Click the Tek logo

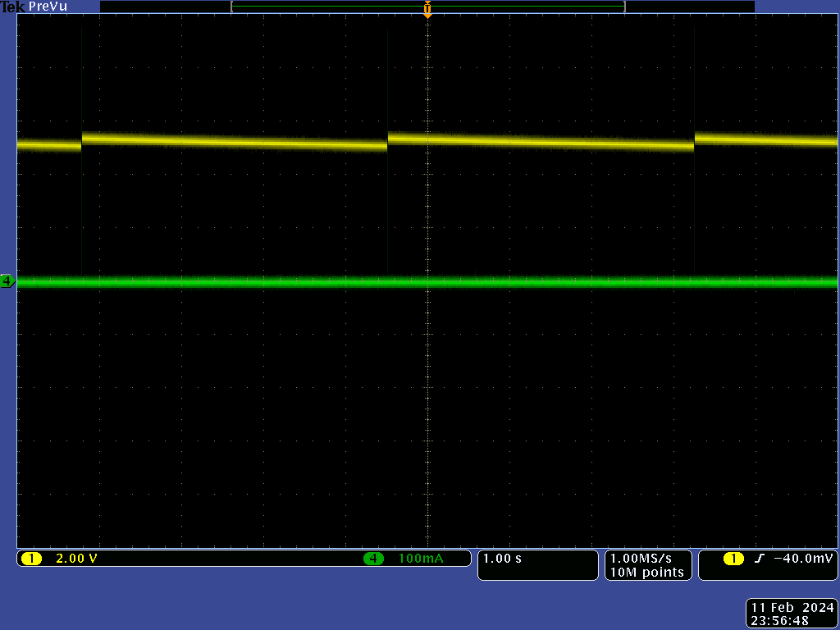click(11, 7)
